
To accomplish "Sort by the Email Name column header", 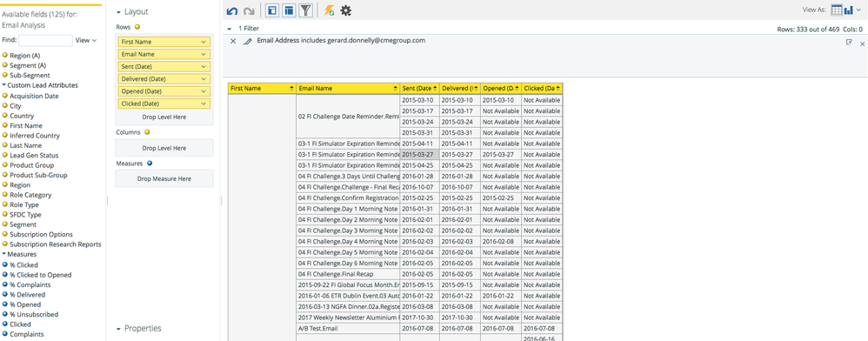I will click(348, 89).
